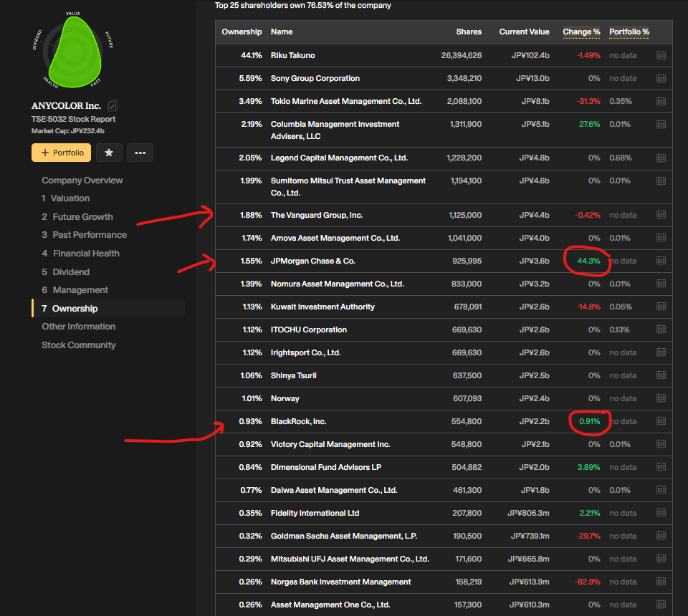The width and height of the screenshot is (688, 616).
Task: Click the -82.9% change for Norges Bank
Action: [x=588, y=582]
